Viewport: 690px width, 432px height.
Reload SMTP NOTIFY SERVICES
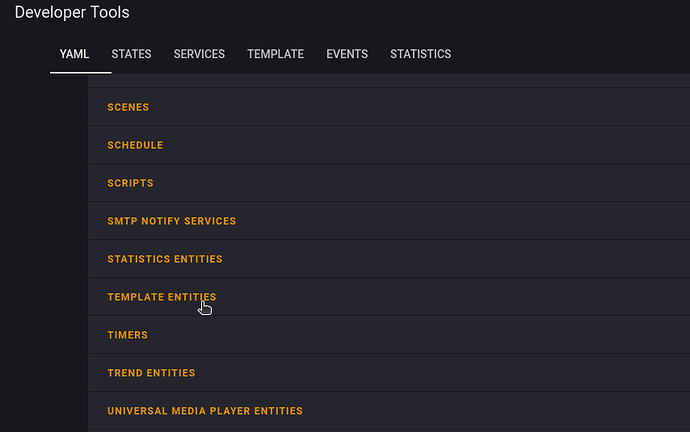click(x=172, y=221)
